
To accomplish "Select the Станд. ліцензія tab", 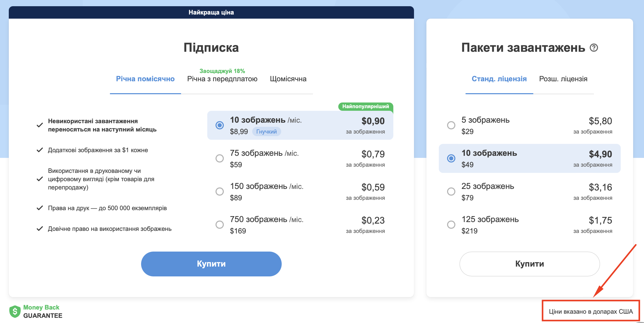I will [499, 79].
